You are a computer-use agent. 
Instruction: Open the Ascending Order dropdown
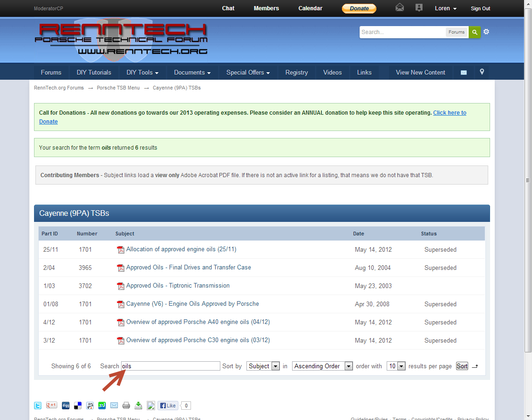[322, 366]
